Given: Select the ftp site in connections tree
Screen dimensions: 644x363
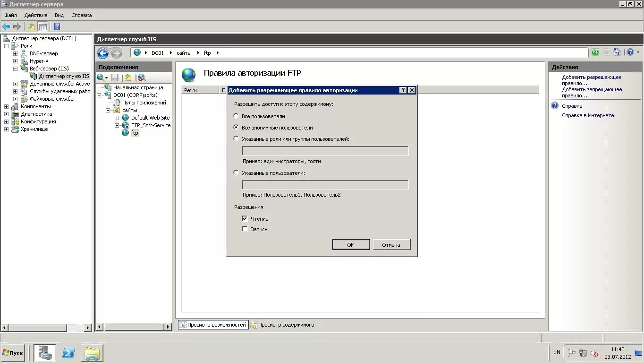Looking at the screenshot, I should pyautogui.click(x=135, y=133).
